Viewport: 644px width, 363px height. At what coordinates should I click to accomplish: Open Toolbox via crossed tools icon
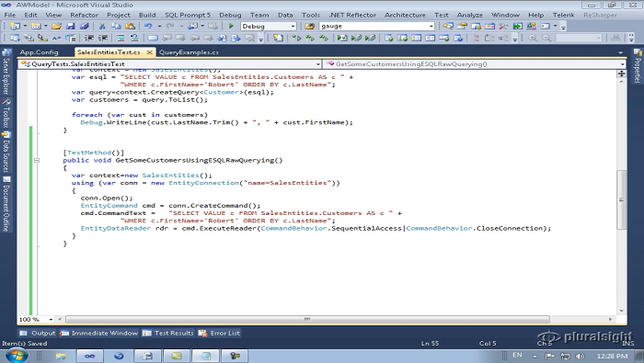point(503,26)
